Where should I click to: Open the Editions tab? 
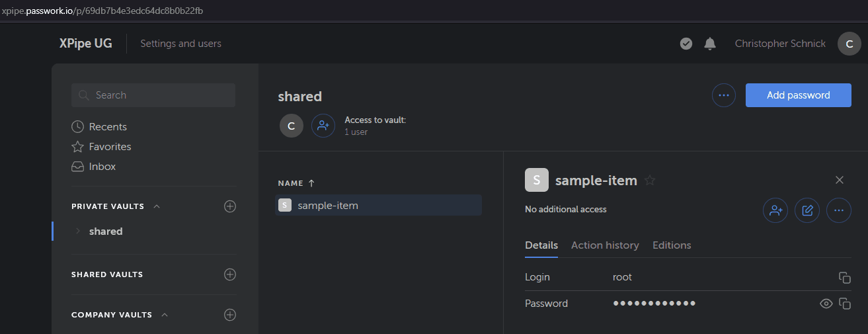(x=672, y=245)
